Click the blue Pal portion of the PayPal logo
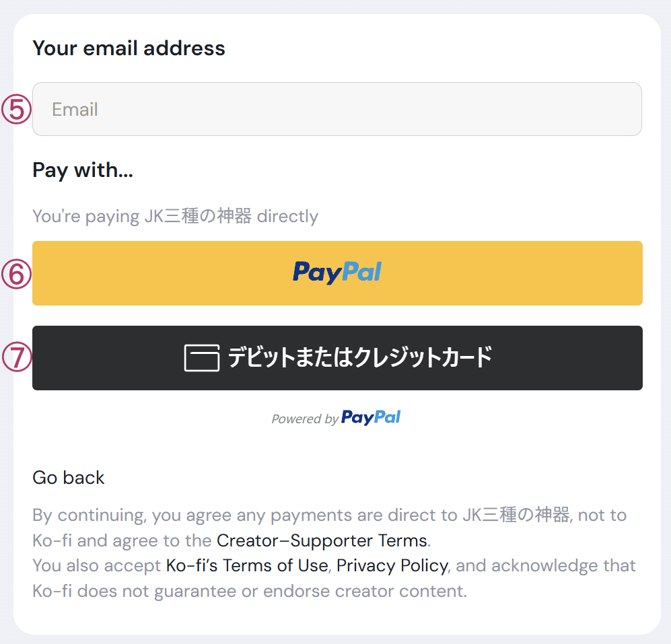Viewport: 671px width, 644px height. pyautogui.click(x=359, y=272)
